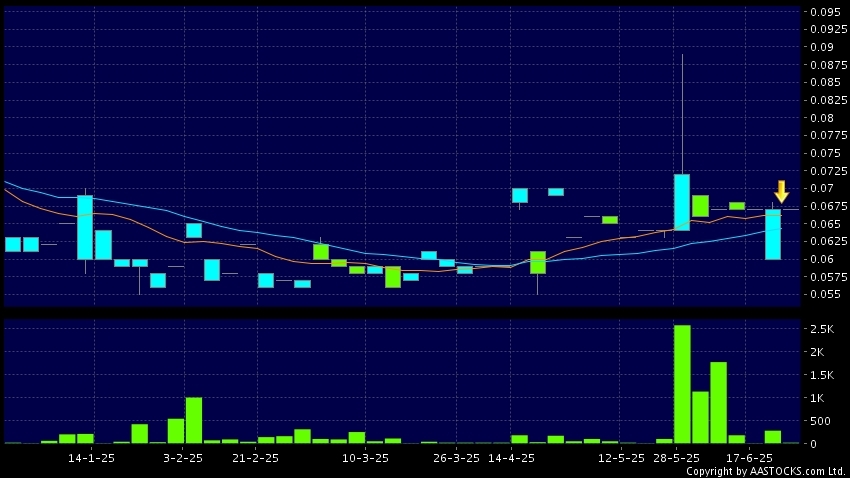Click the 14-1-25 date label

[91, 458]
